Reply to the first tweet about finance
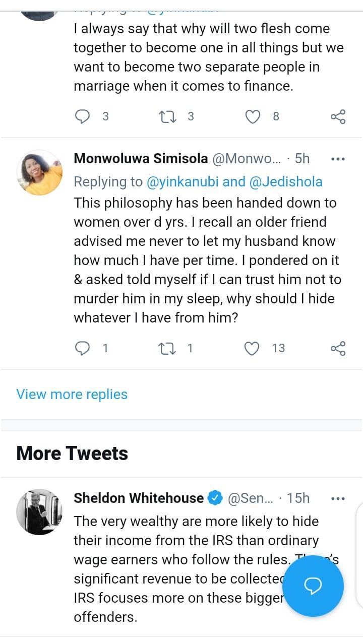This screenshot has width=363, height=644. 82,116
